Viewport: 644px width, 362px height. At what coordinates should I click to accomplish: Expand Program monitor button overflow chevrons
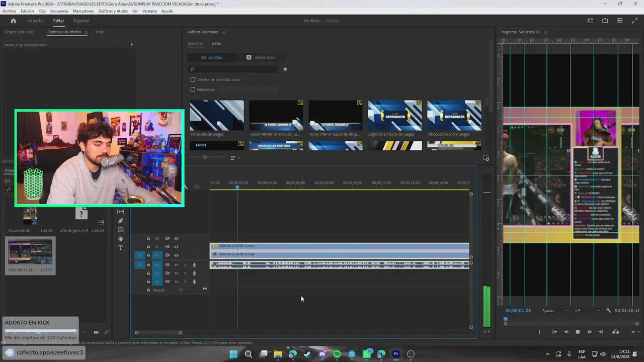pyautogui.click(x=633, y=332)
